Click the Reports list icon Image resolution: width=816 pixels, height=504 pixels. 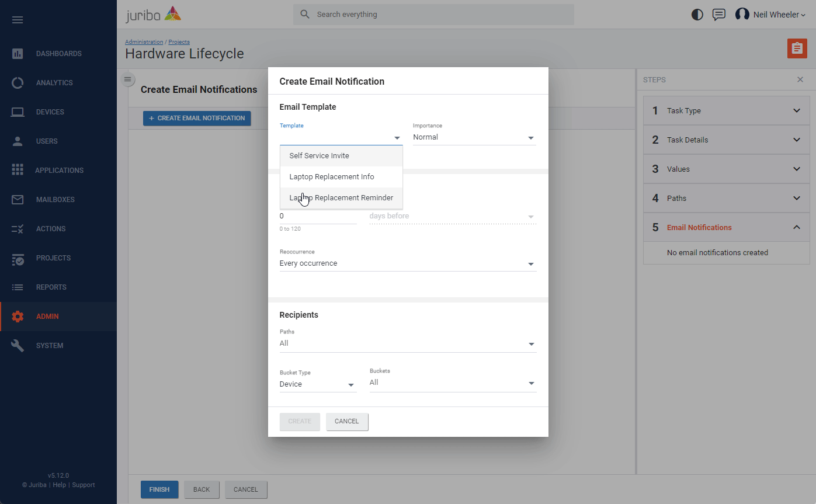pyautogui.click(x=18, y=287)
